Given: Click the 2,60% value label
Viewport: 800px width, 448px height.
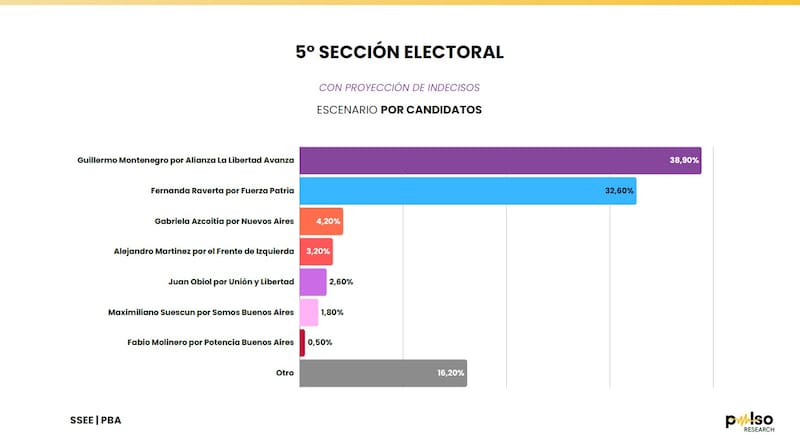Looking at the screenshot, I should click(341, 282).
